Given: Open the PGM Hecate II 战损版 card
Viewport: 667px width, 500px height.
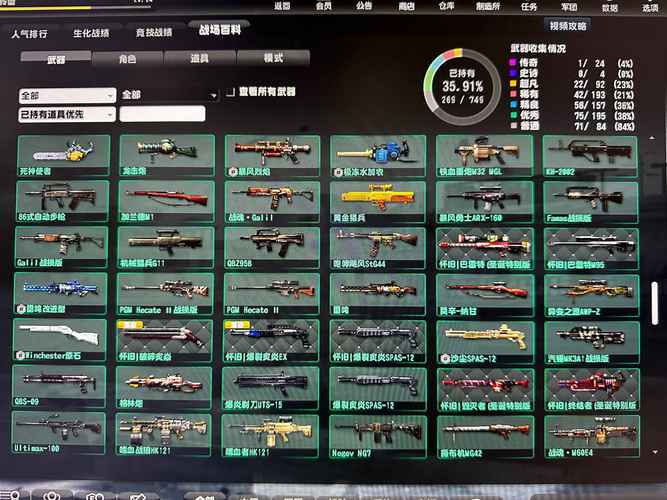Looking at the screenshot, I should 165,294.
